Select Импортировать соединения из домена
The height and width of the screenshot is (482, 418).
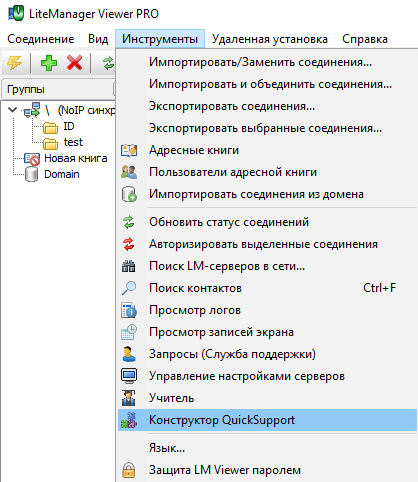tap(267, 194)
